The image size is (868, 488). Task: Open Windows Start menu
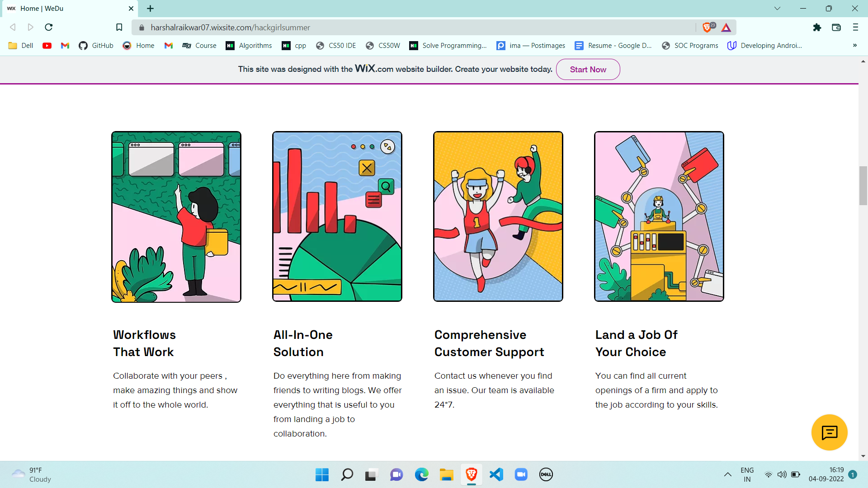click(x=322, y=474)
